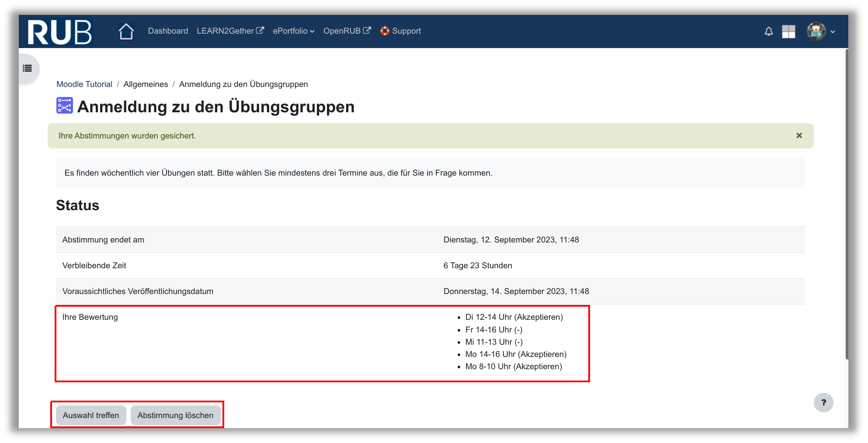The height and width of the screenshot is (443, 868).
Task: Click the page's vertical scrollbar
Action: click(x=847, y=205)
